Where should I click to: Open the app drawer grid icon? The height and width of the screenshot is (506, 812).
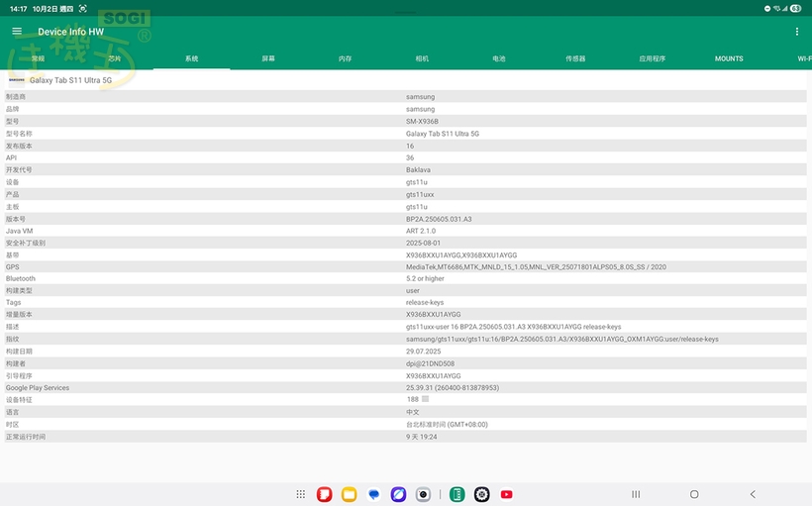tap(300, 494)
